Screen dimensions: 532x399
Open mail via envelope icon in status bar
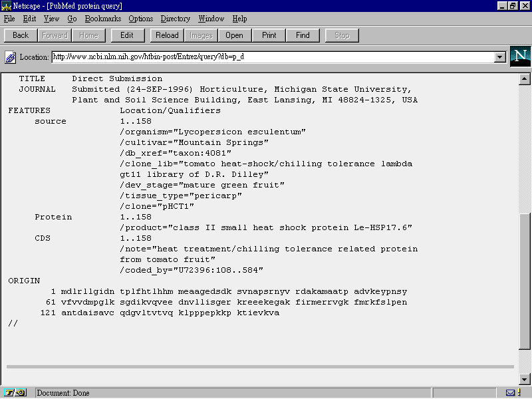(x=510, y=393)
